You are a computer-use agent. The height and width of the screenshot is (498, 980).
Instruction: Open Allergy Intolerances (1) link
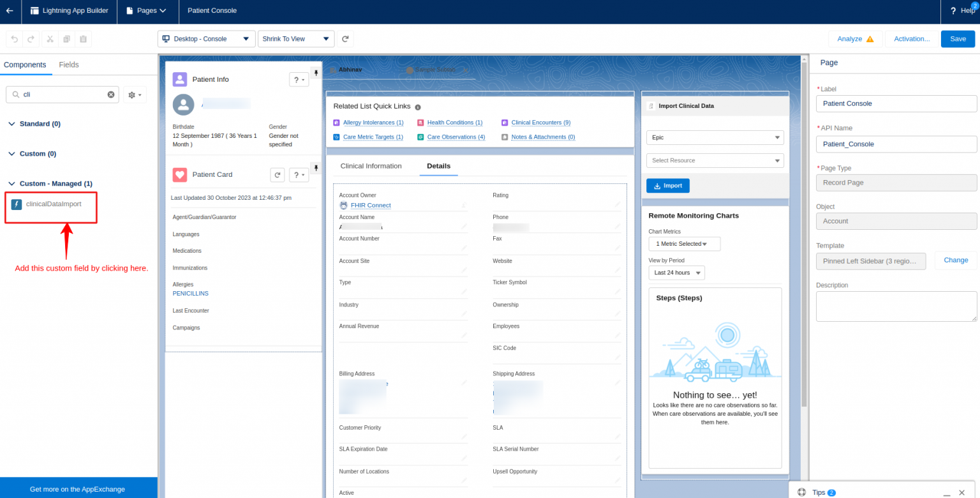(x=373, y=123)
